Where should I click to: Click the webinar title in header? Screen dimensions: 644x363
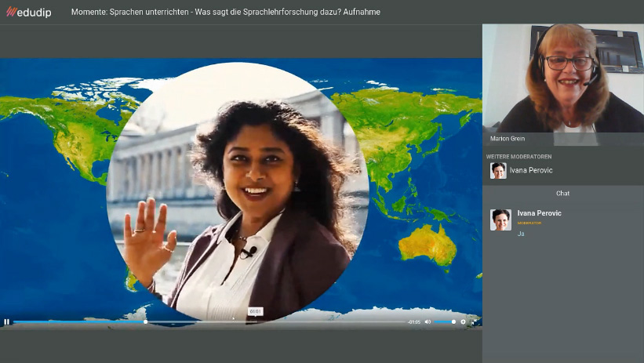click(x=225, y=12)
